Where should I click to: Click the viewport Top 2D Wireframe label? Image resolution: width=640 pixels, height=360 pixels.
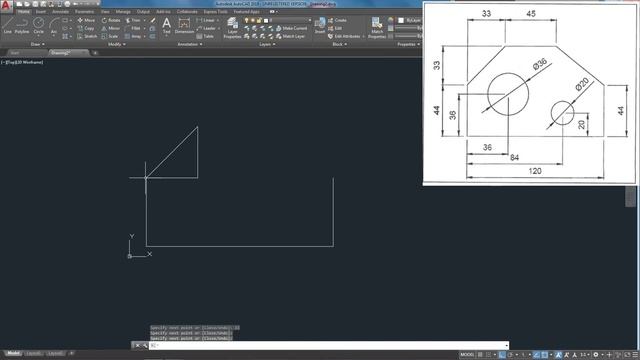22,62
